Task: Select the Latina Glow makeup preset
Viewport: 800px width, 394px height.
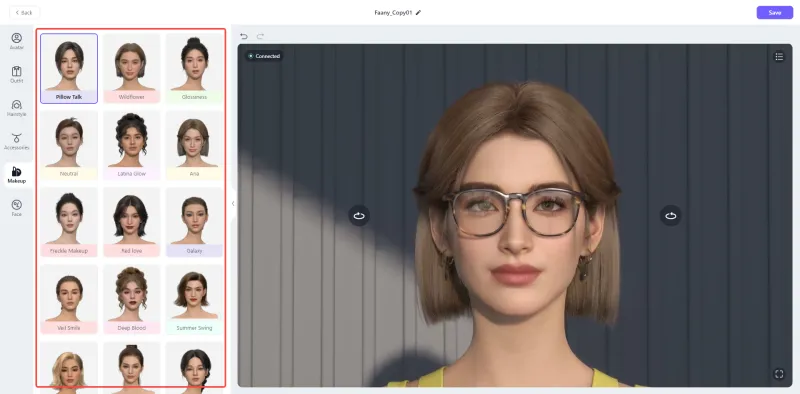Action: [x=132, y=145]
